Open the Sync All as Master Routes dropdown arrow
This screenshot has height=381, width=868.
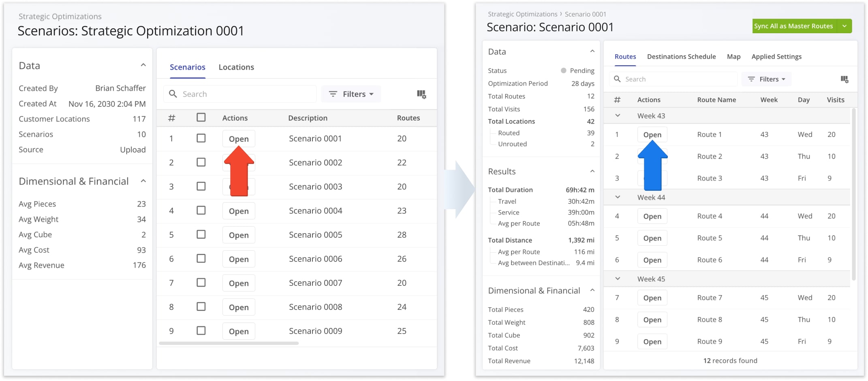[845, 26]
